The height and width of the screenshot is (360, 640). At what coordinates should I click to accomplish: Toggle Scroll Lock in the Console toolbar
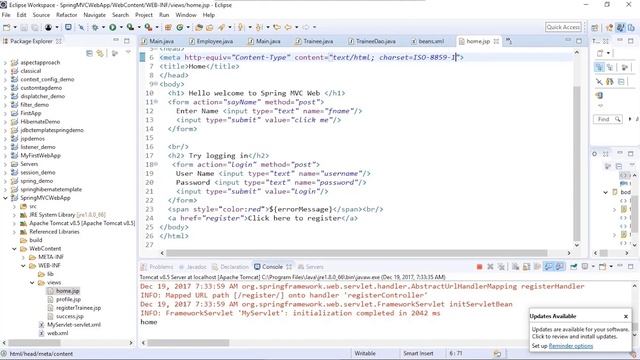coord(527,267)
